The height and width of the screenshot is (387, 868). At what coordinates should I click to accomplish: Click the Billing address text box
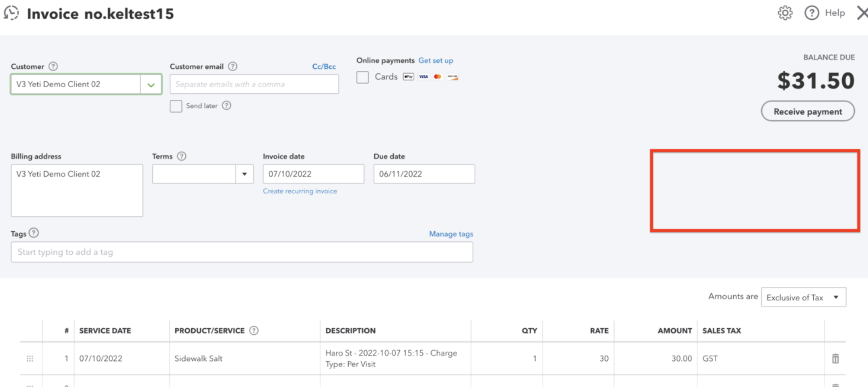coord(77,190)
